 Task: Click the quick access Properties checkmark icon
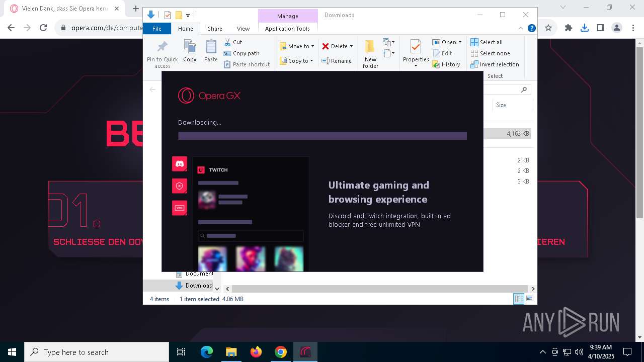click(x=168, y=15)
